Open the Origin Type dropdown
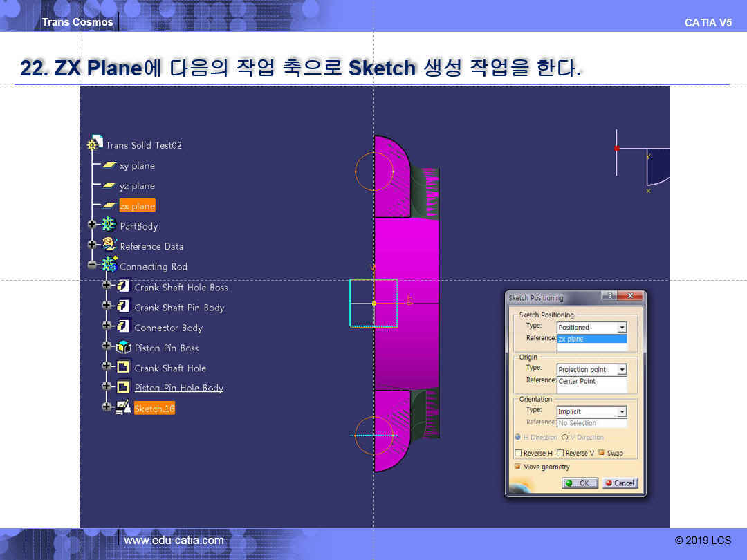The width and height of the screenshot is (747, 560). (x=622, y=370)
